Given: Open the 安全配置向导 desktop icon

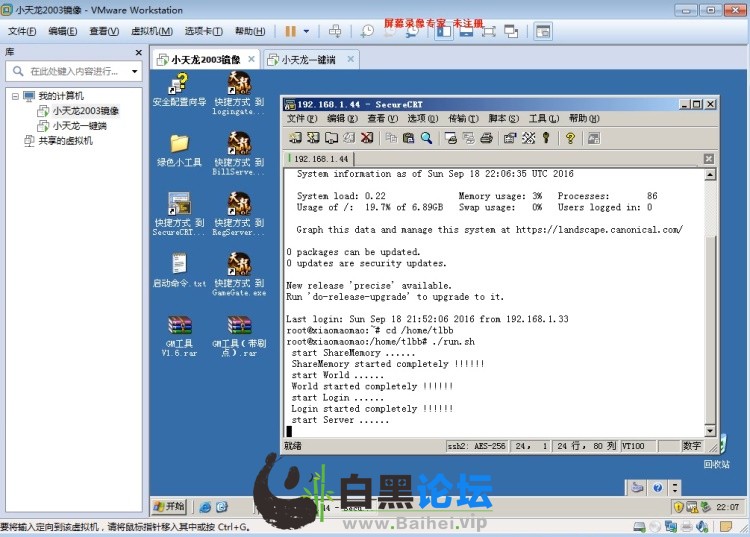Looking at the screenshot, I should 179,90.
